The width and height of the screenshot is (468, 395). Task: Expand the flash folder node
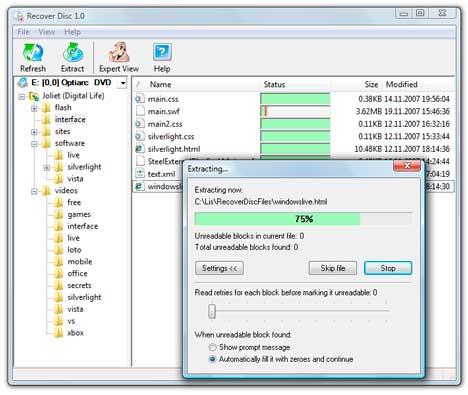(34, 108)
